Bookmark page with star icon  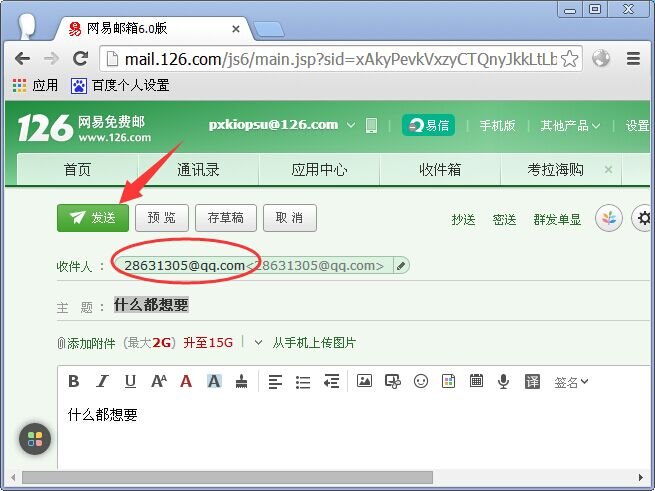tap(570, 59)
